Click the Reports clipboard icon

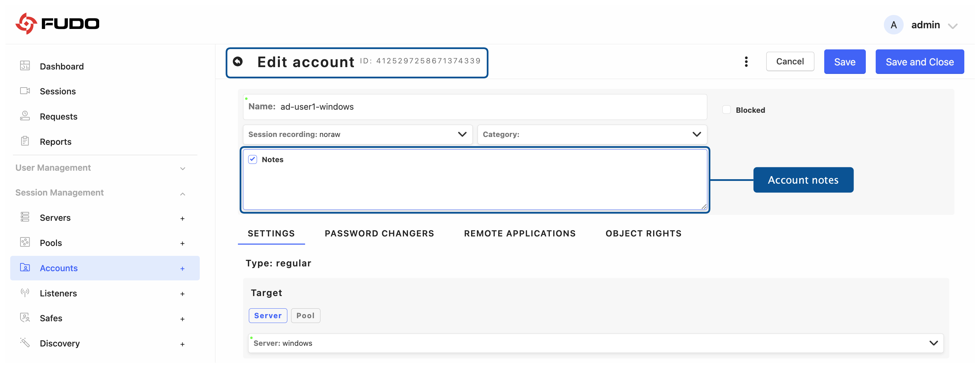[x=25, y=141]
